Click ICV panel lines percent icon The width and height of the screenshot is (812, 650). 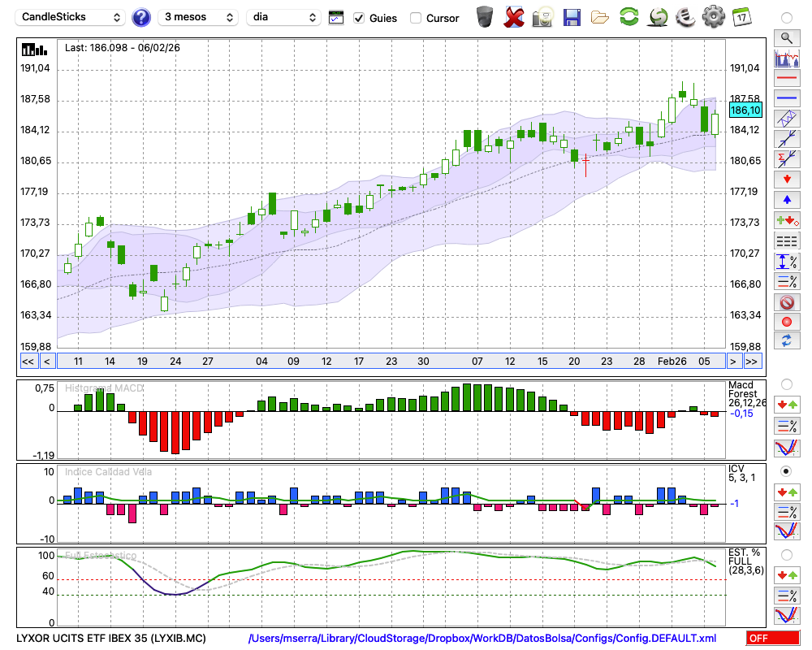click(x=787, y=512)
